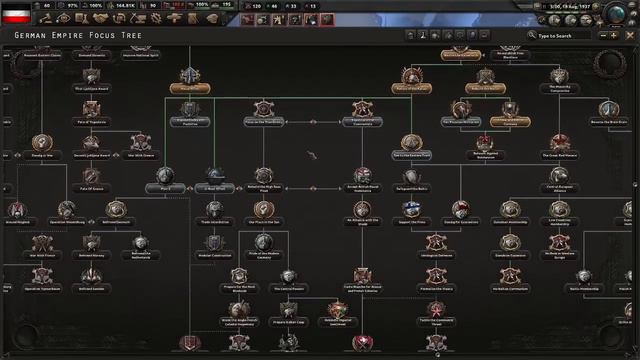The image size is (640, 360).
Task: Select the Support the Finns focus
Action: tap(411, 213)
